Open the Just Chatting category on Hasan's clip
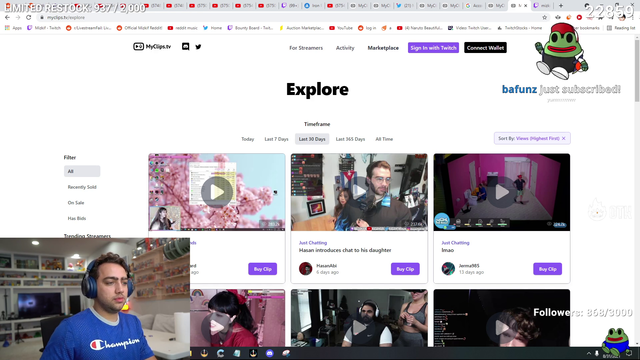Image resolution: width=640 pixels, height=360 pixels. pyautogui.click(x=313, y=243)
